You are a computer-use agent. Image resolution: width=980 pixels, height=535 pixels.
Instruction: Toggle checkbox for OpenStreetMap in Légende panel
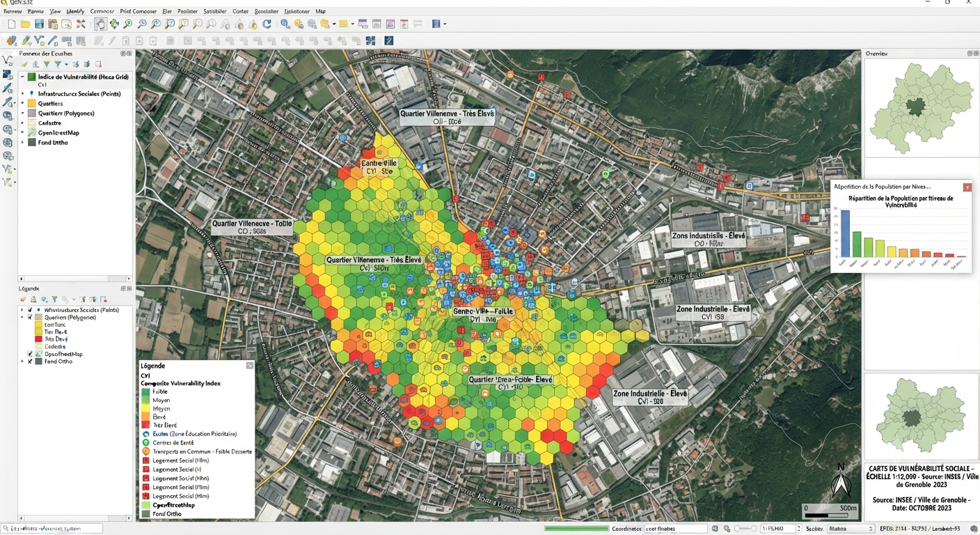tap(30, 354)
